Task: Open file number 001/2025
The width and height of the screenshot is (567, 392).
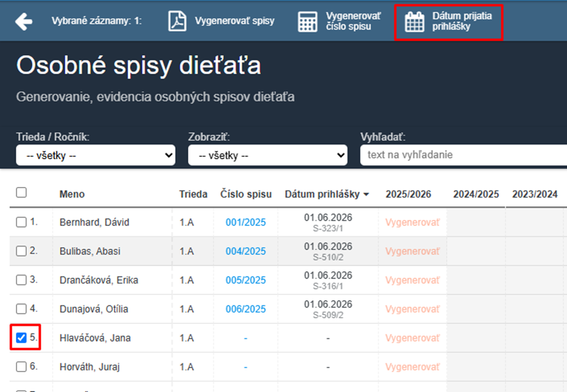Action: pos(246,222)
